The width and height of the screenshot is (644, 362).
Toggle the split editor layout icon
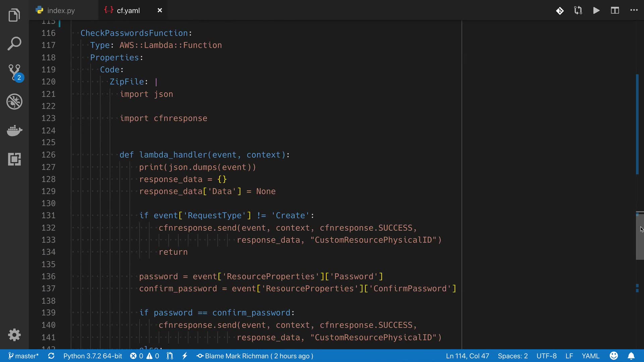(x=614, y=11)
